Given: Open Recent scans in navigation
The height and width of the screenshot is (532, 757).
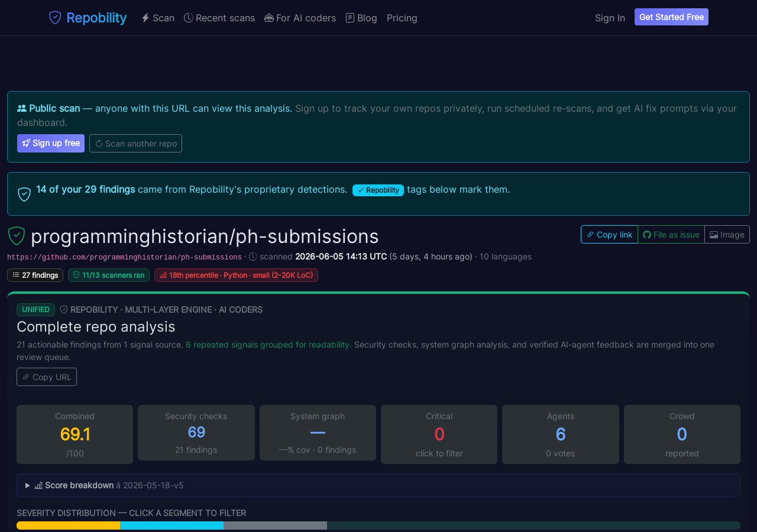Looking at the screenshot, I should click(219, 18).
